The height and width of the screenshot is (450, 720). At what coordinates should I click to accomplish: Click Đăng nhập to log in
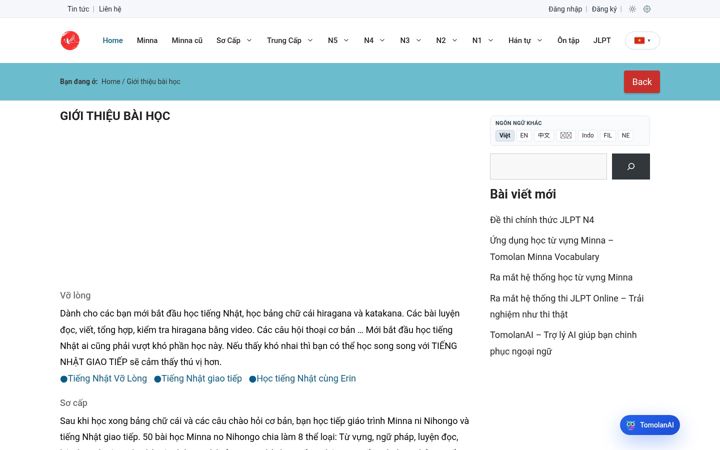click(565, 9)
